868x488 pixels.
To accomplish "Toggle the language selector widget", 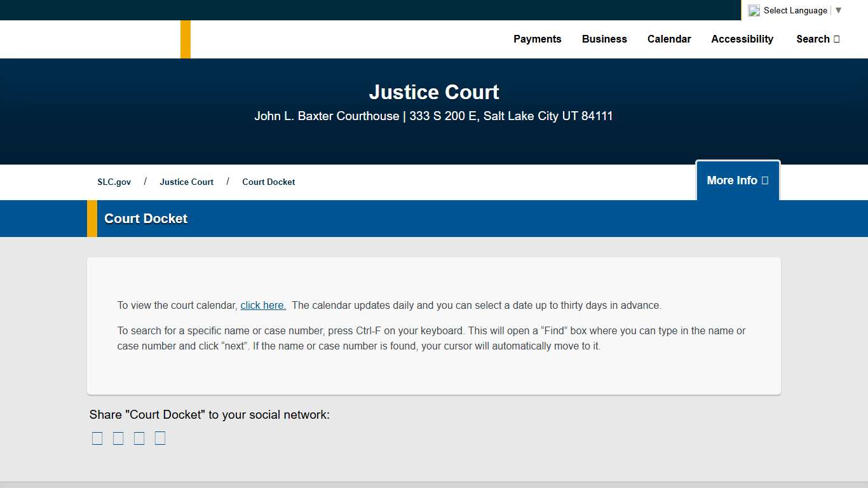I will [794, 10].
